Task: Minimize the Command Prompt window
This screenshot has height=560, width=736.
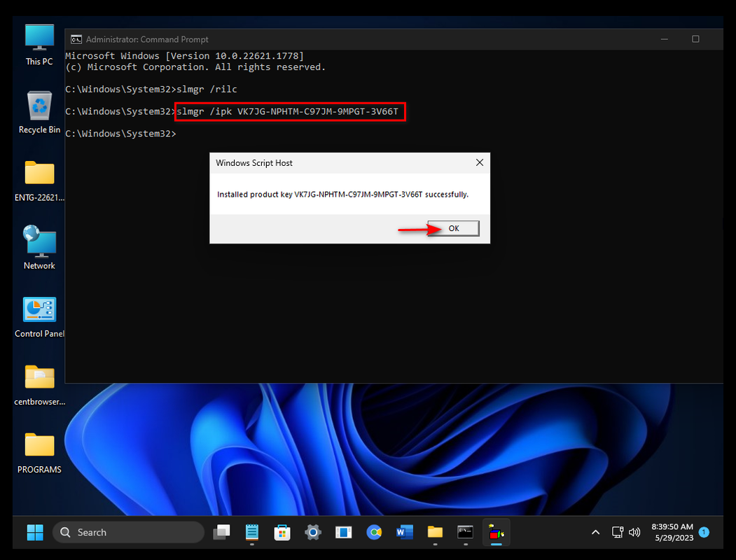Action: point(664,39)
